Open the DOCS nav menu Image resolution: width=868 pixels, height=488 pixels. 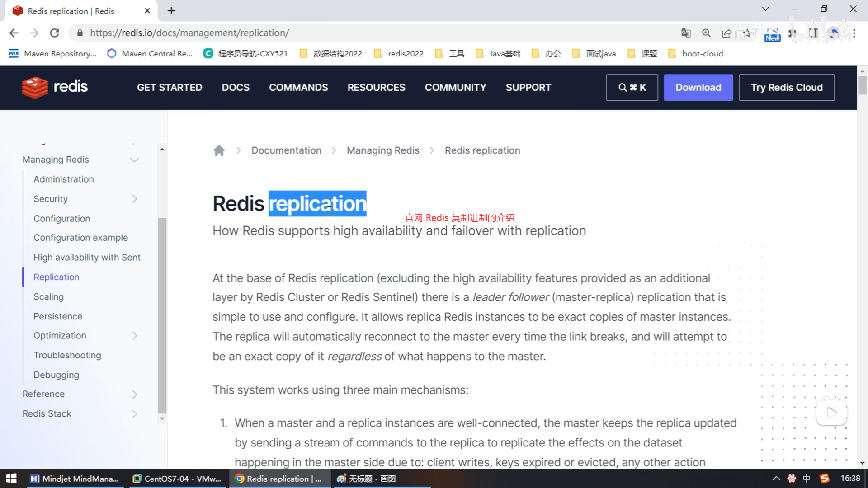(x=236, y=87)
